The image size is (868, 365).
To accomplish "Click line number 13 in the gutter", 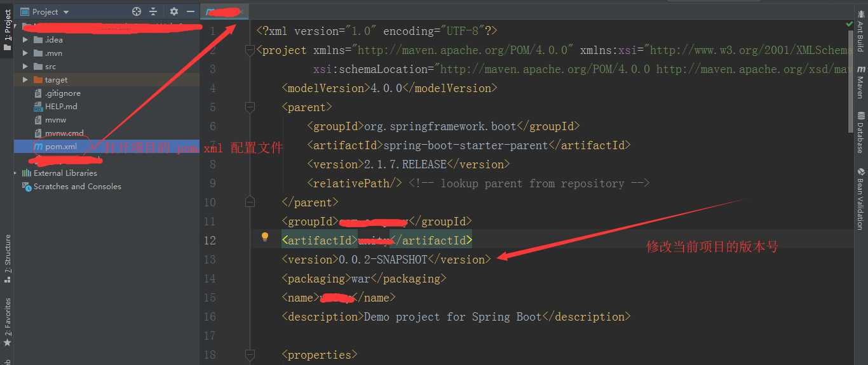I will pos(210,260).
